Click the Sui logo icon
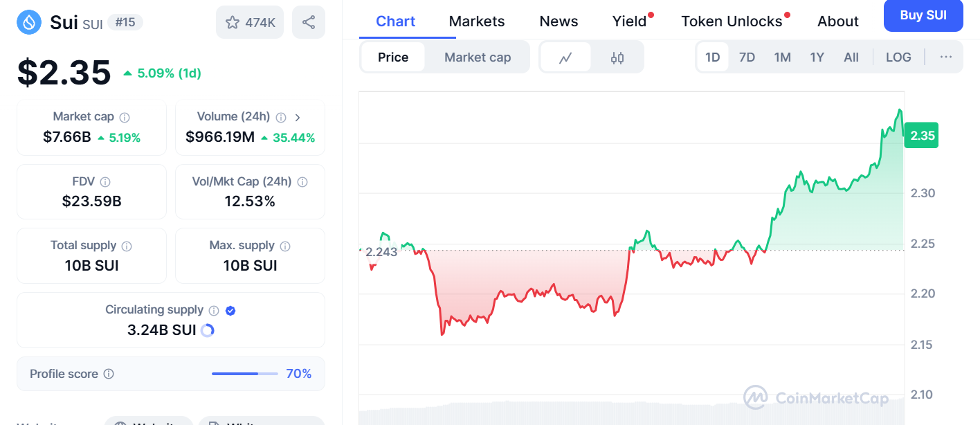 click(28, 22)
